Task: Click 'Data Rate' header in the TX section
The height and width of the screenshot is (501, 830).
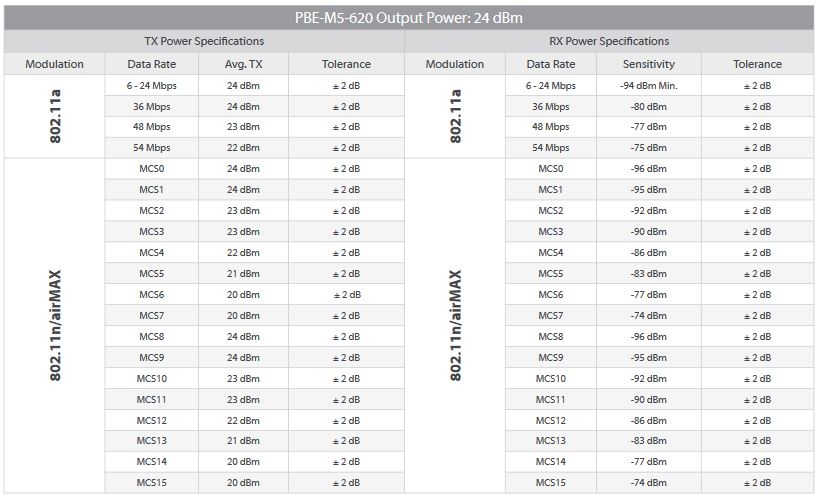Action: click(x=151, y=64)
